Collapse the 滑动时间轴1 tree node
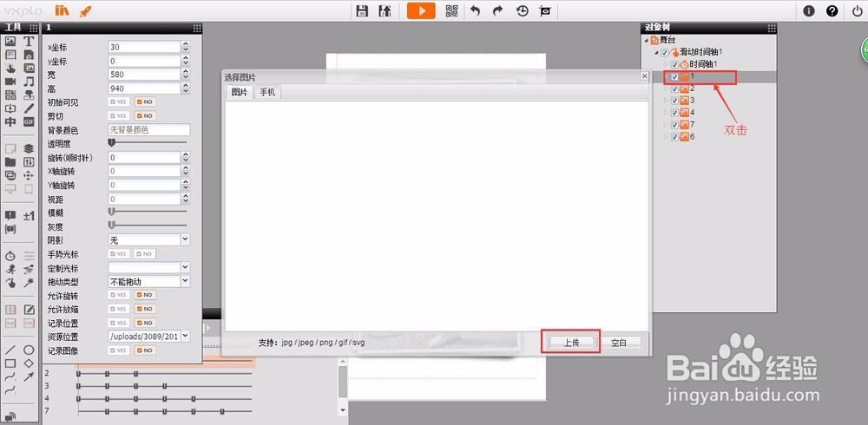This screenshot has height=425, width=868. pos(656,53)
